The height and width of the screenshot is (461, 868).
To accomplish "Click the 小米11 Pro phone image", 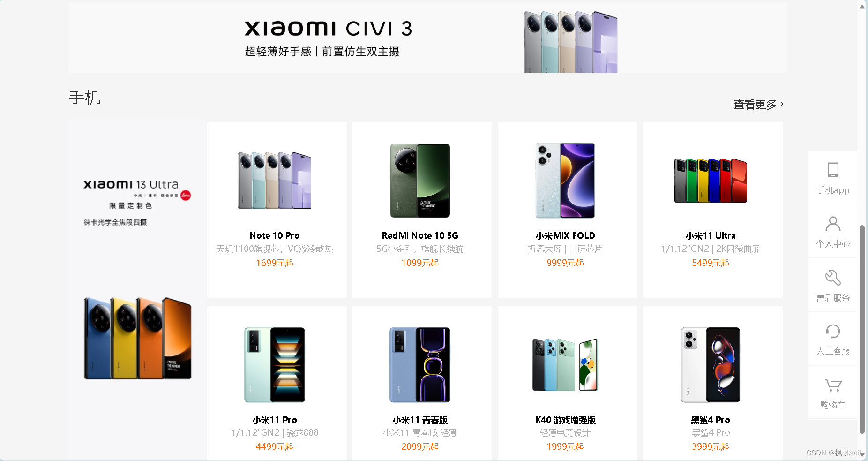I will pos(275,364).
